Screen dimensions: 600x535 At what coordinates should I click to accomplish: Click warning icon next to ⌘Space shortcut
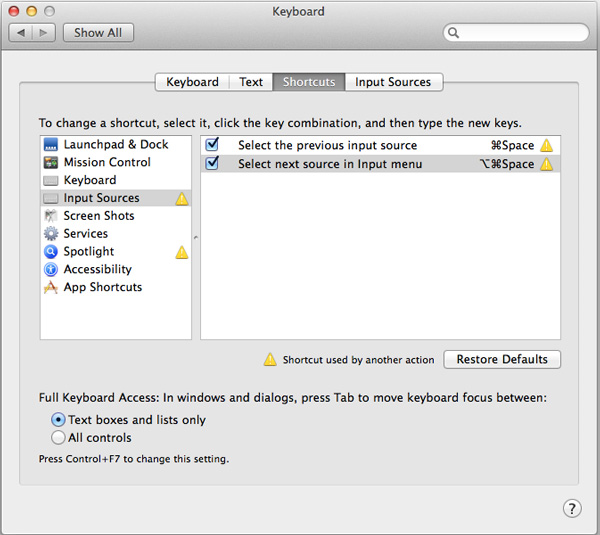pos(546,146)
